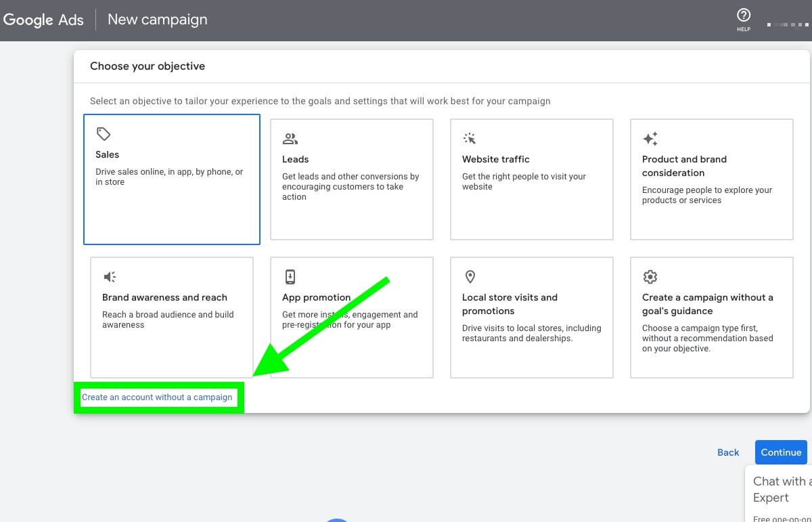
Task: Click the Website traffic cursor icon
Action: click(x=470, y=138)
